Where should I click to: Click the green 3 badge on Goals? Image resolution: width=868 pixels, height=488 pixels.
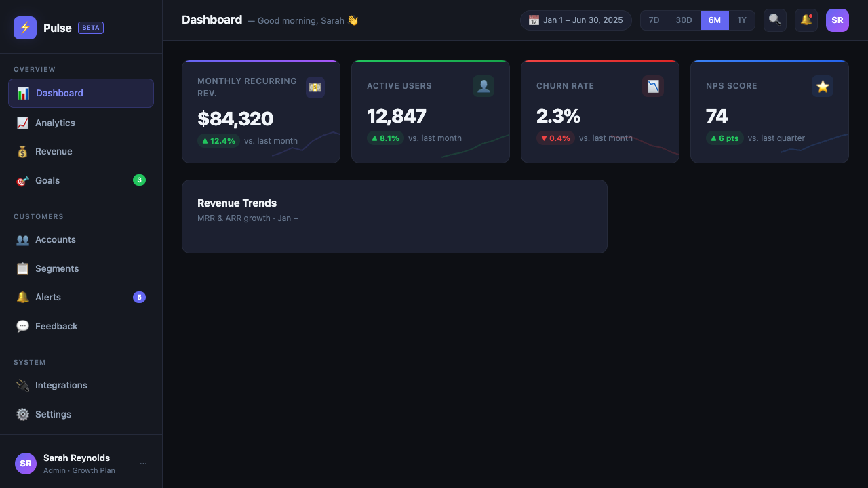point(139,180)
